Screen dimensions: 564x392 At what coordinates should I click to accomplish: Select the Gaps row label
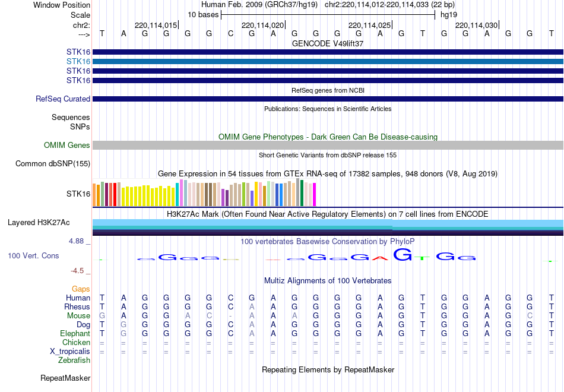click(x=81, y=289)
